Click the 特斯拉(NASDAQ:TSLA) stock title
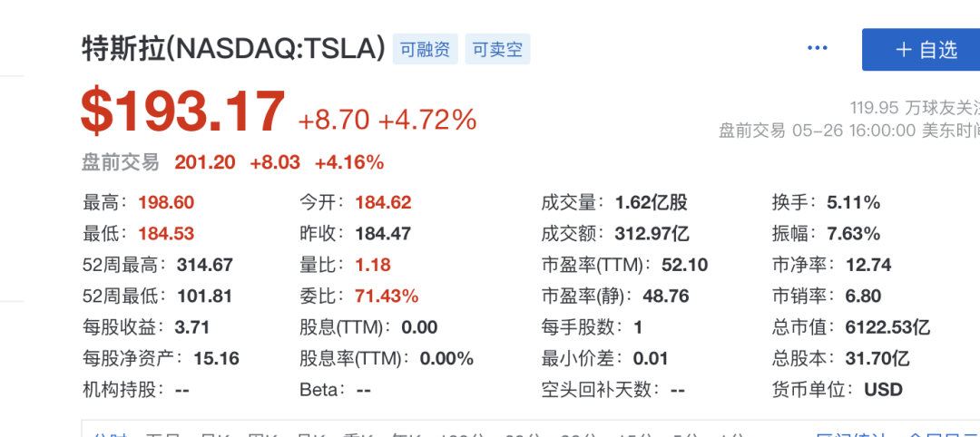The width and height of the screenshot is (980, 437). coord(233,48)
